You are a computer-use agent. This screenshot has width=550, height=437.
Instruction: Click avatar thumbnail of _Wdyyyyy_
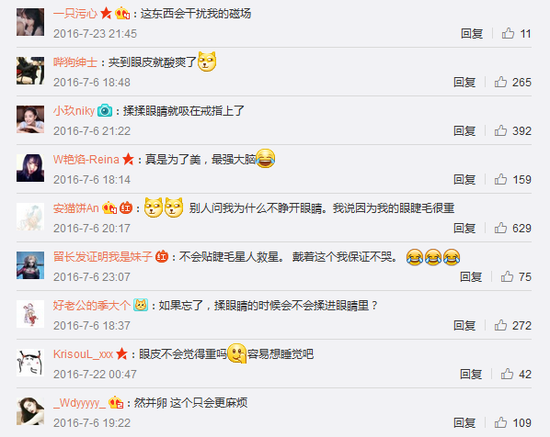click(x=30, y=411)
